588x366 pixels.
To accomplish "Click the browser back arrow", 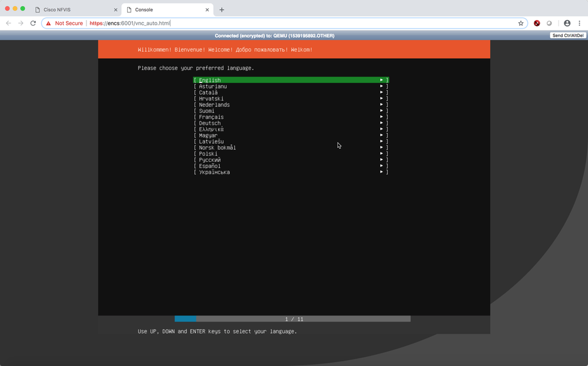I will coord(9,24).
